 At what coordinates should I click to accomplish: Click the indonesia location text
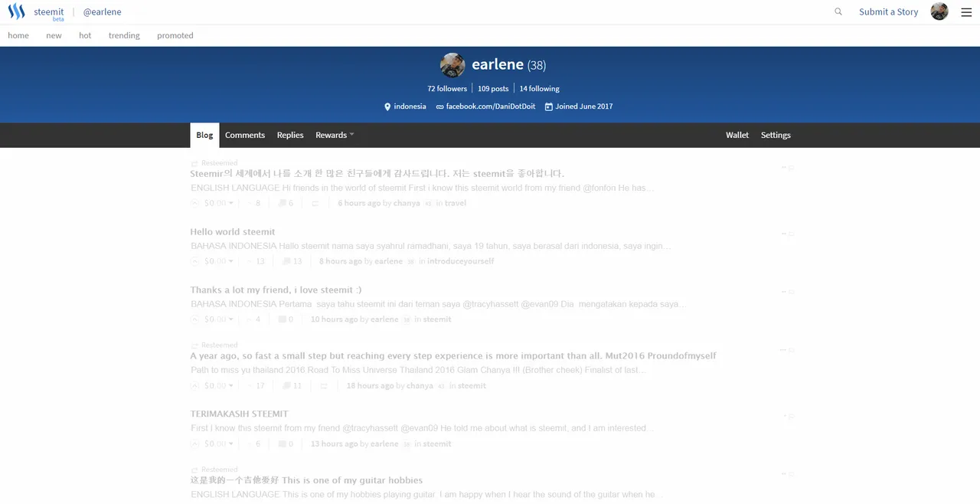point(410,106)
